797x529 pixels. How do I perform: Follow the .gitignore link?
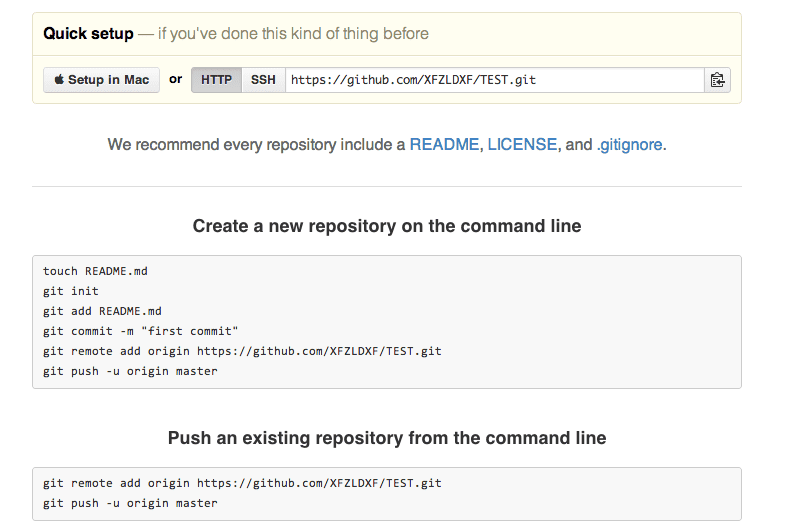point(629,144)
